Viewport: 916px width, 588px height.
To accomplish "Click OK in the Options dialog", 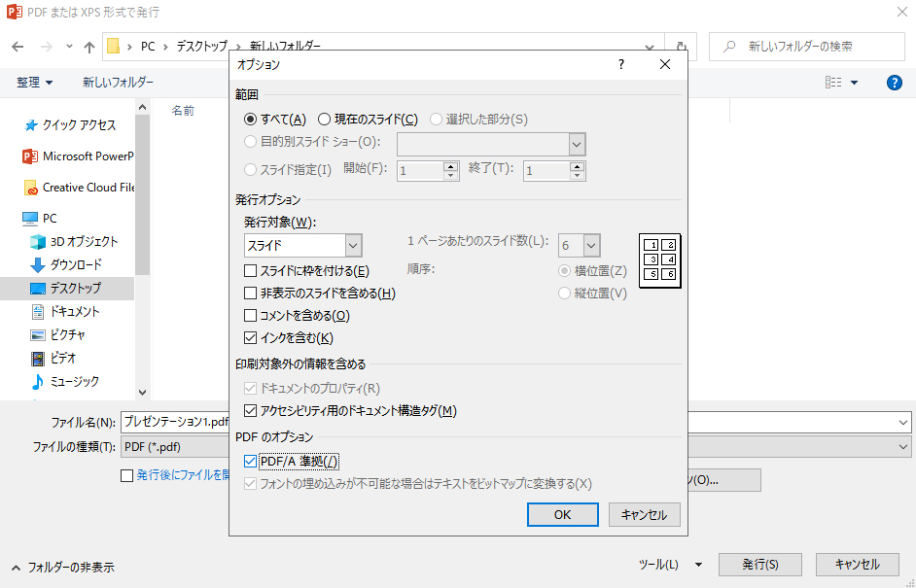I will [x=562, y=515].
